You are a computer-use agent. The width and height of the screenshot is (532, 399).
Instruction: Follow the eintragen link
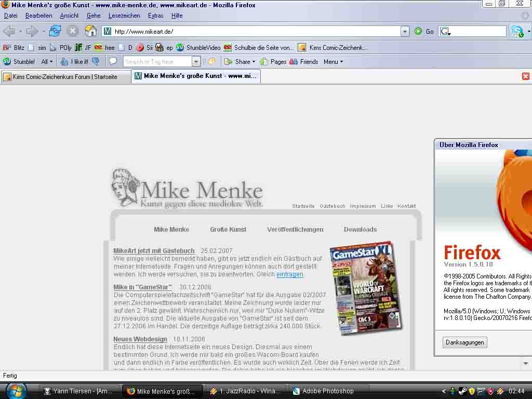pos(289,274)
